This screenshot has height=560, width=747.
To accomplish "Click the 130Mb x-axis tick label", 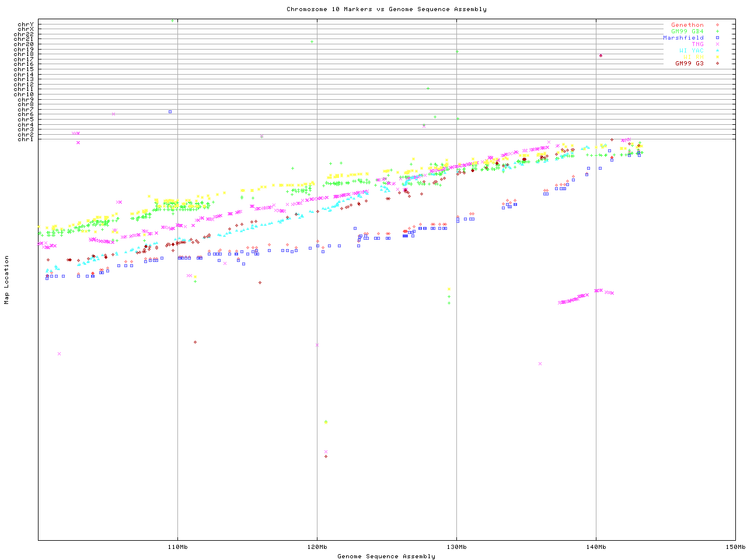I will tap(456, 547).
